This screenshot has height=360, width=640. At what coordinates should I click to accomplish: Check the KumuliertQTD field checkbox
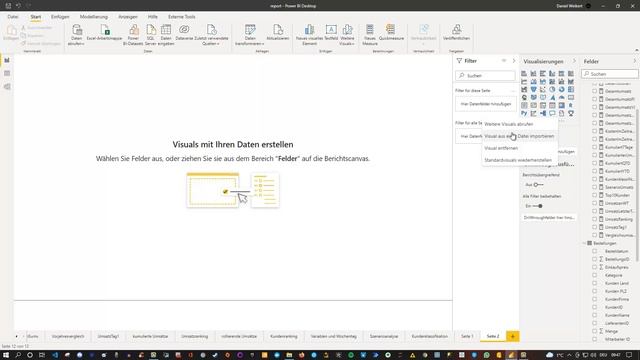coord(595,163)
